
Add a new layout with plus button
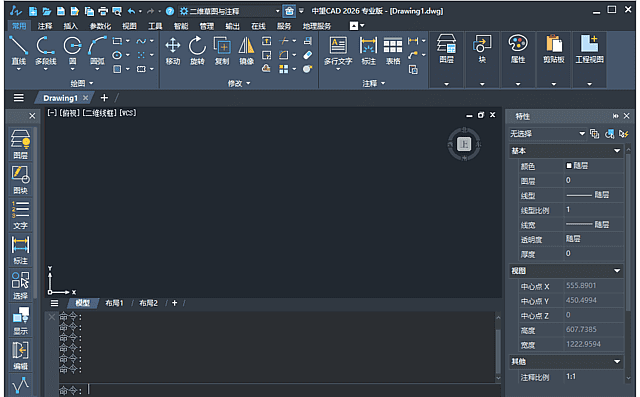click(174, 303)
